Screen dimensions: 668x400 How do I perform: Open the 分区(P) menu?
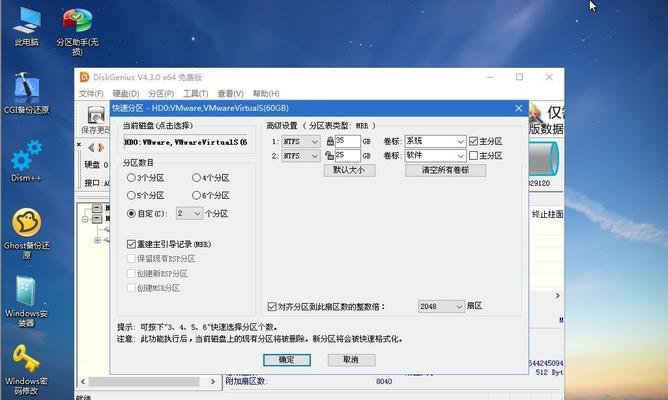161,93
